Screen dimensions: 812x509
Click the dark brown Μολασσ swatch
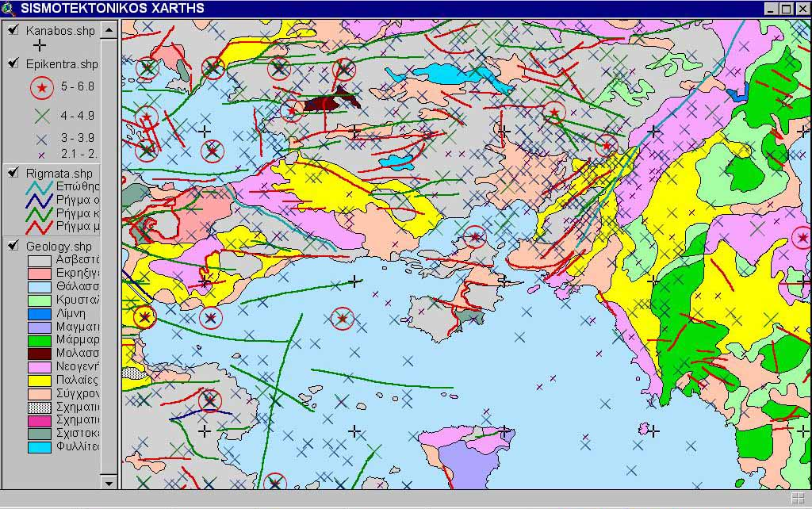click(40, 354)
